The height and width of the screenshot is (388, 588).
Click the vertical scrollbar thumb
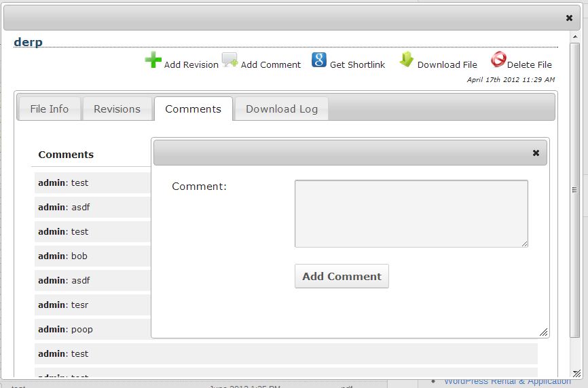coord(574,190)
